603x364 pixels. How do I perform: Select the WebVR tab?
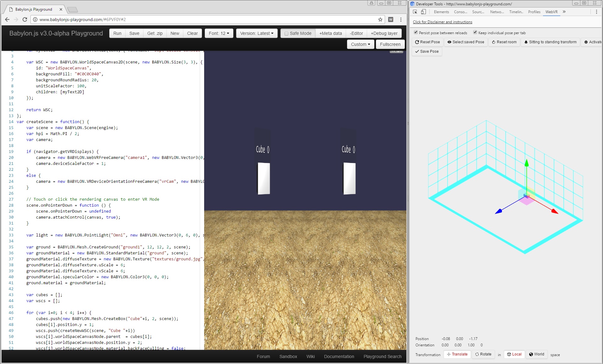pyautogui.click(x=551, y=12)
